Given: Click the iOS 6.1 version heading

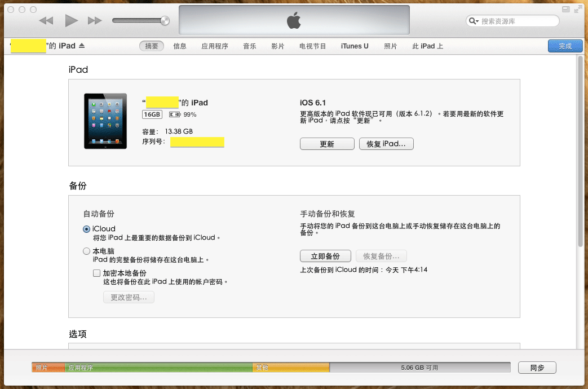Looking at the screenshot, I should [313, 103].
